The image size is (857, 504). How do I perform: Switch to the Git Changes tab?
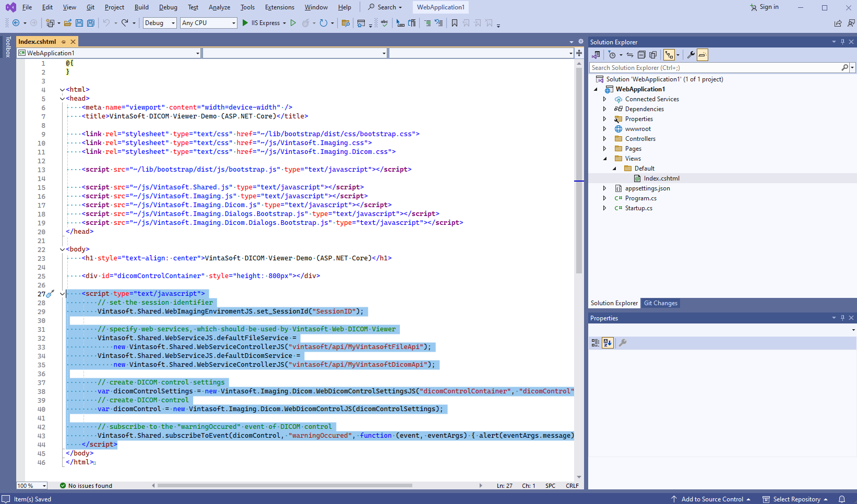(660, 303)
